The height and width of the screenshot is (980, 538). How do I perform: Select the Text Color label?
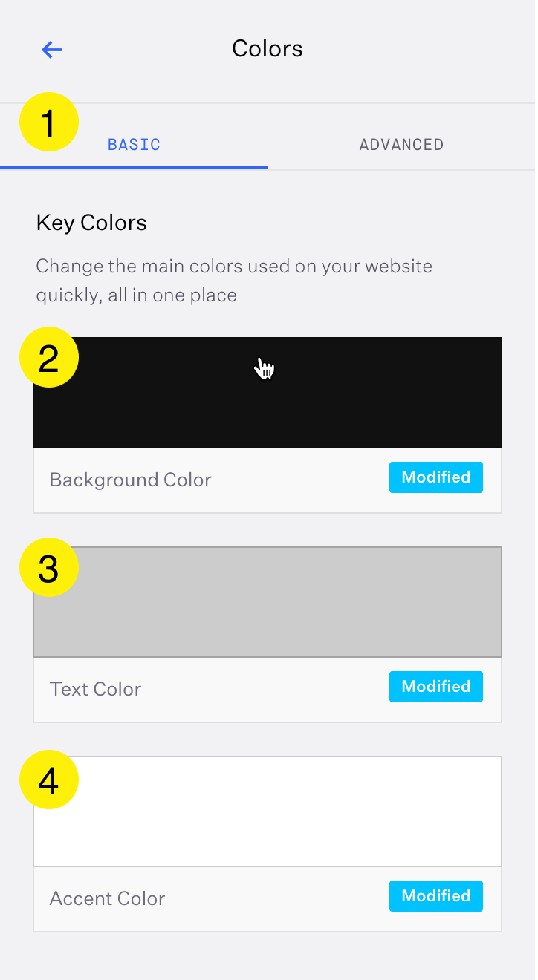95,689
